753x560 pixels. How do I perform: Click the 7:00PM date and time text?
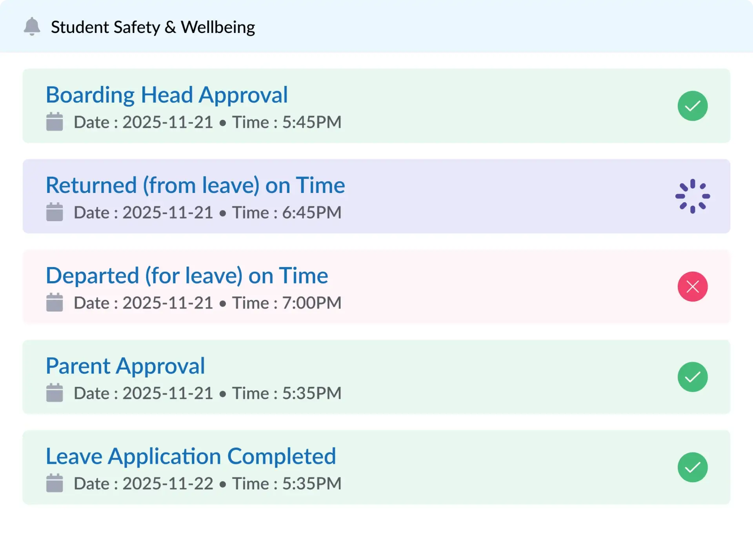pos(207,303)
